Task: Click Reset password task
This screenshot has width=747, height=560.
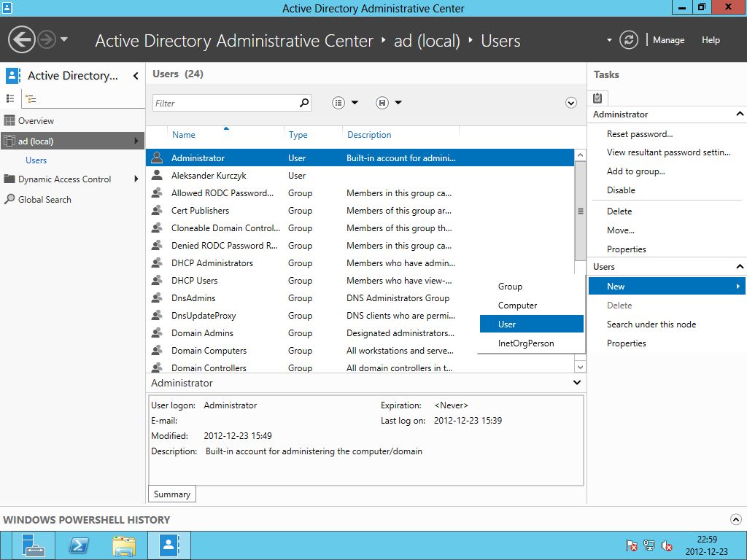Action: [639, 134]
